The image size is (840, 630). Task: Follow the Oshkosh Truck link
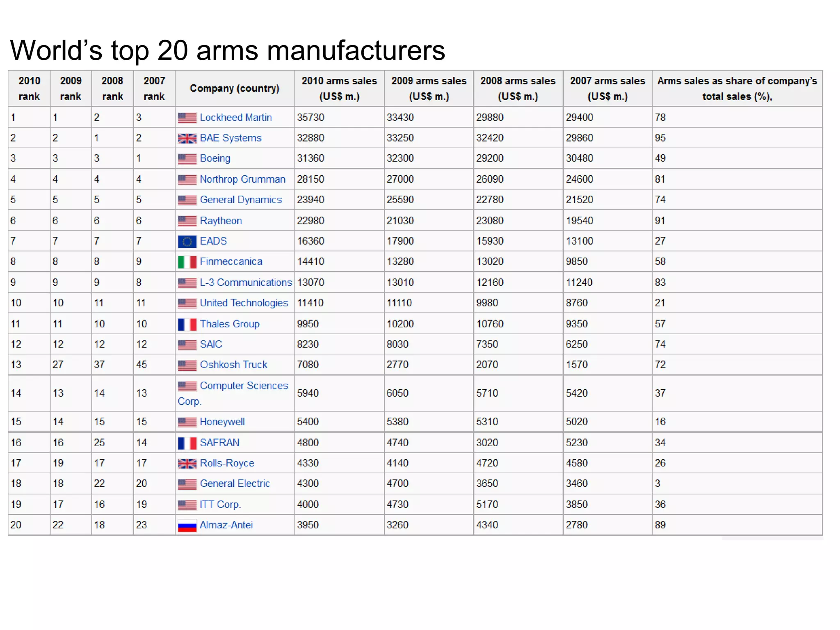(233, 365)
